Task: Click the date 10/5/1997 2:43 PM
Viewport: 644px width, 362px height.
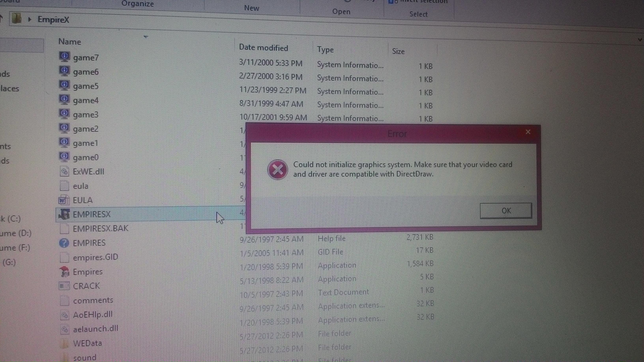Action: tap(271, 294)
